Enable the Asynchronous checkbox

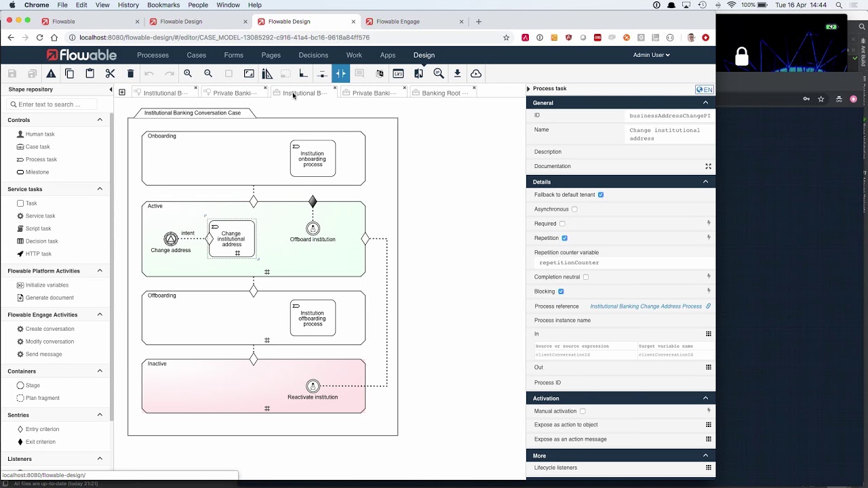click(574, 209)
